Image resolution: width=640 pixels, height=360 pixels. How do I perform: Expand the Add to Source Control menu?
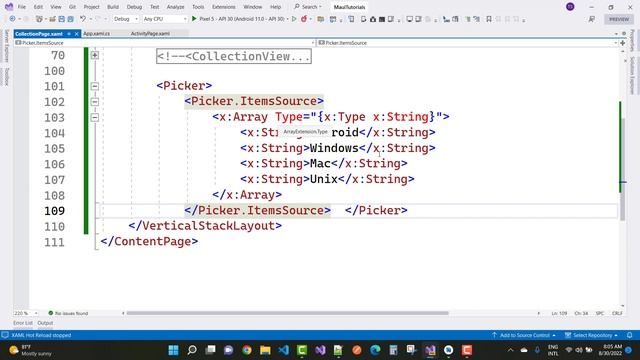pyautogui.click(x=524, y=335)
